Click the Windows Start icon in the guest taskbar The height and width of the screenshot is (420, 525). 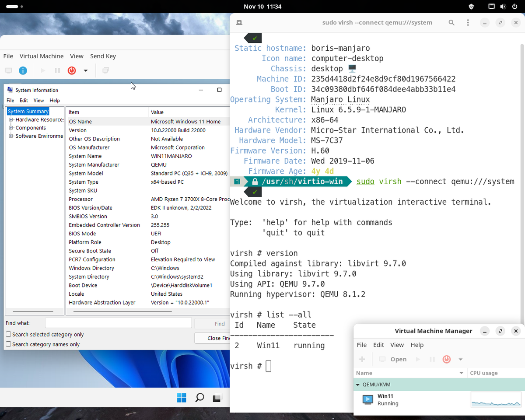181,398
